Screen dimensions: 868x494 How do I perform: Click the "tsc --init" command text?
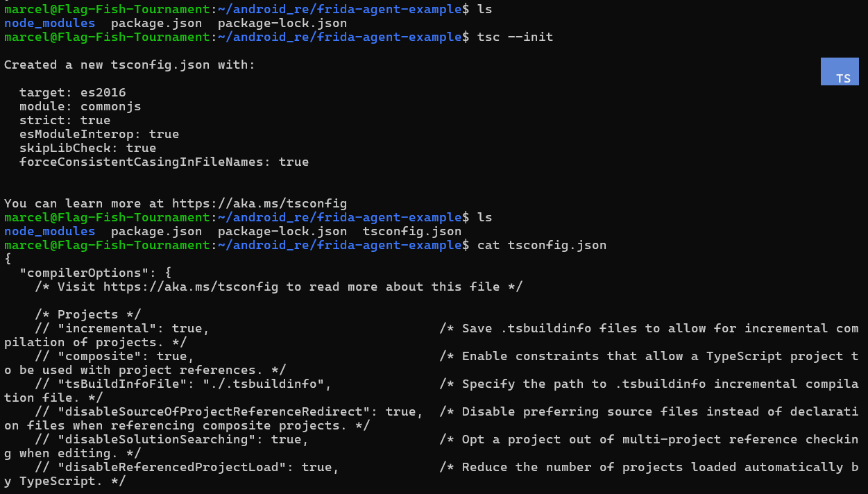pos(515,37)
